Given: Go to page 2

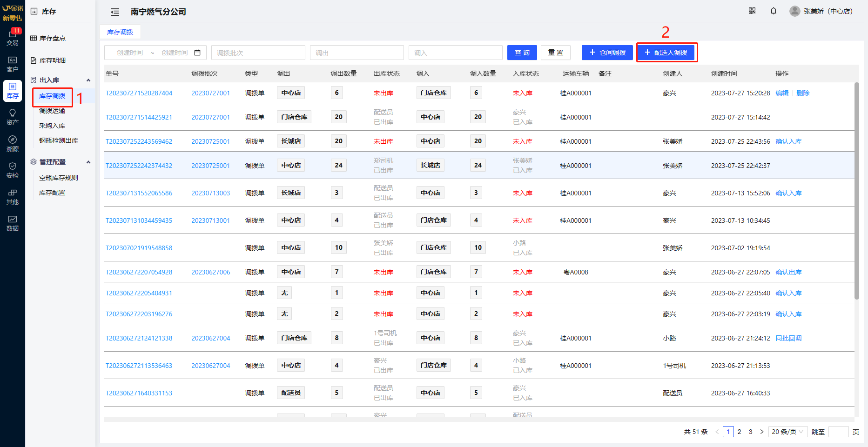Looking at the screenshot, I should 739,432.
